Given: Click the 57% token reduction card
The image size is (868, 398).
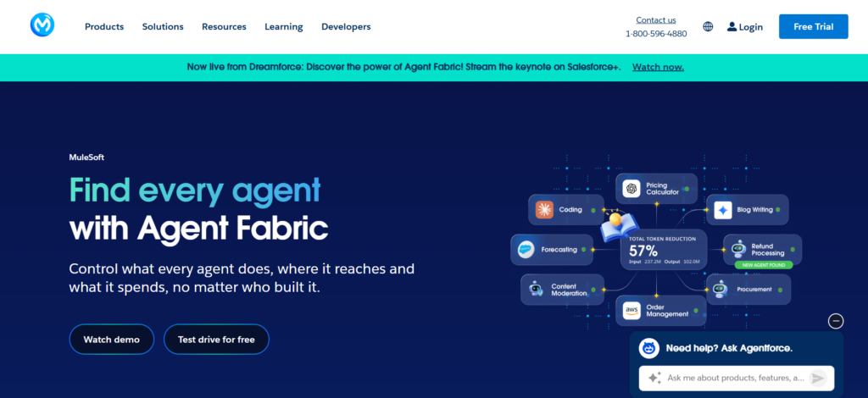Looking at the screenshot, I should pyautogui.click(x=665, y=249).
